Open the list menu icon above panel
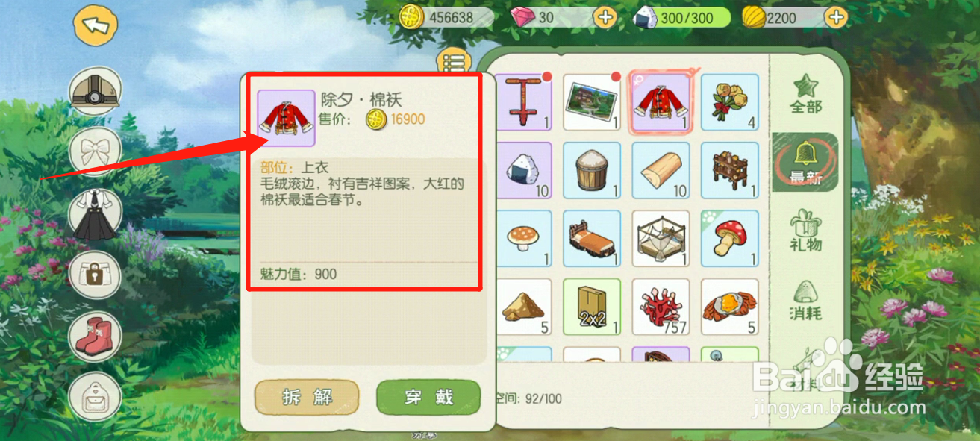The image size is (980, 441). click(452, 62)
